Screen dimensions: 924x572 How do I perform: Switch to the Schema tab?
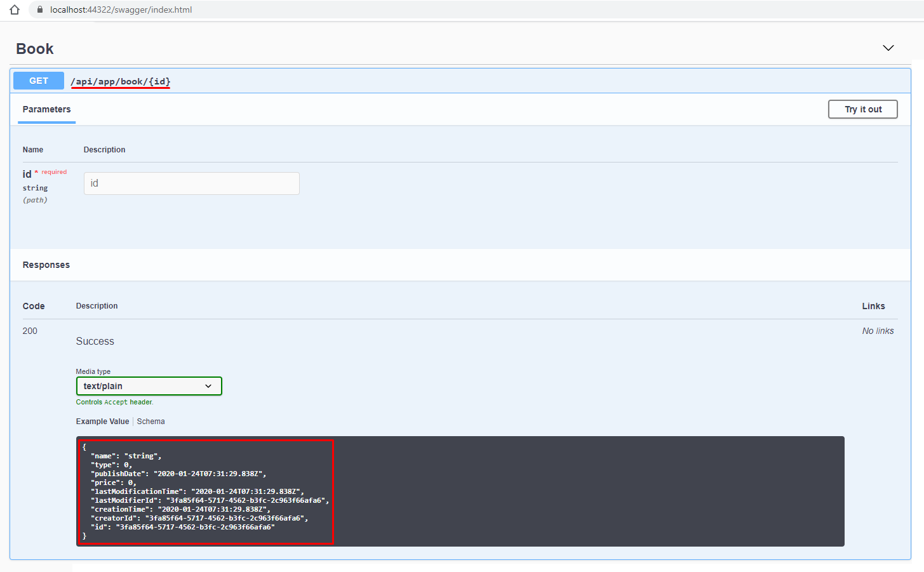click(x=151, y=422)
